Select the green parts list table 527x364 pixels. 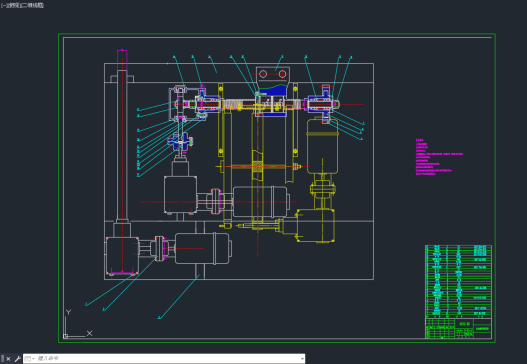[x=458, y=281]
